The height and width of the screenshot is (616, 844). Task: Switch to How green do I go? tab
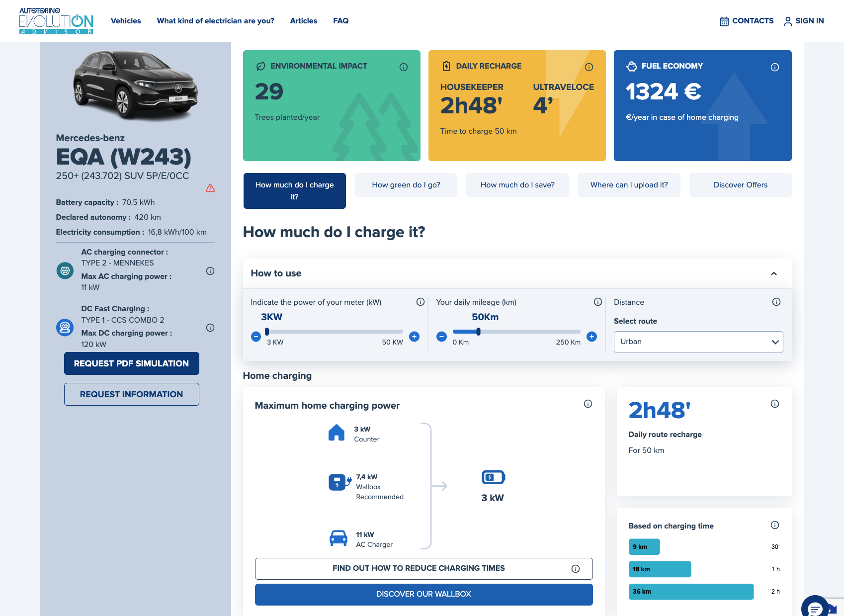(406, 185)
